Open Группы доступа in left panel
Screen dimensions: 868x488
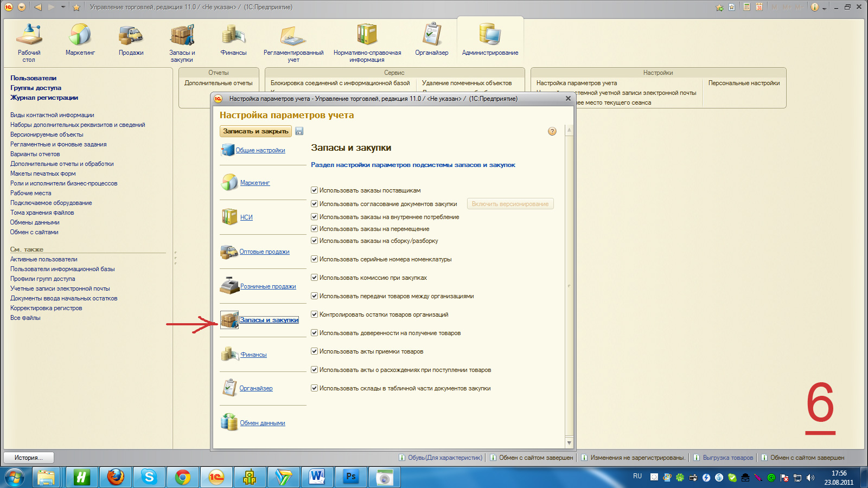pos(36,88)
